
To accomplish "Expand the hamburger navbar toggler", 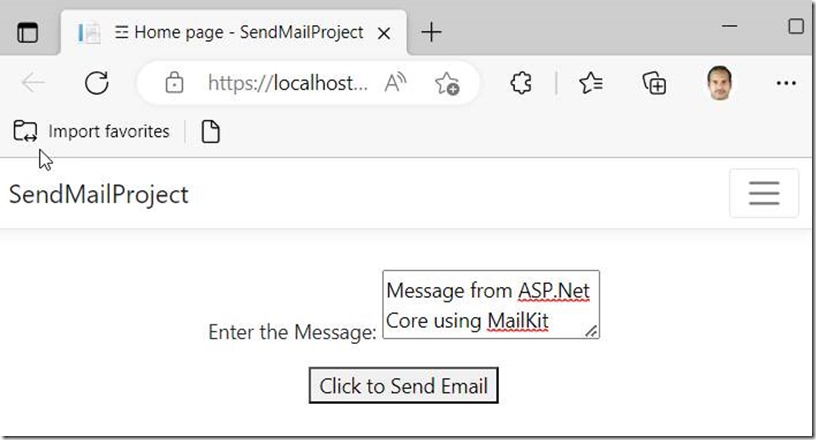I will (x=764, y=193).
